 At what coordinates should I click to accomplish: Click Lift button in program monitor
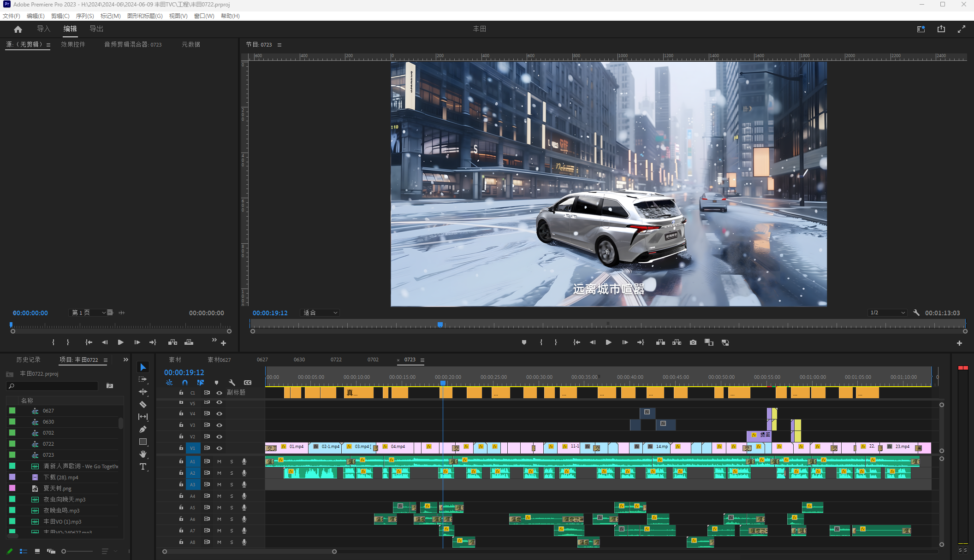[x=660, y=342]
